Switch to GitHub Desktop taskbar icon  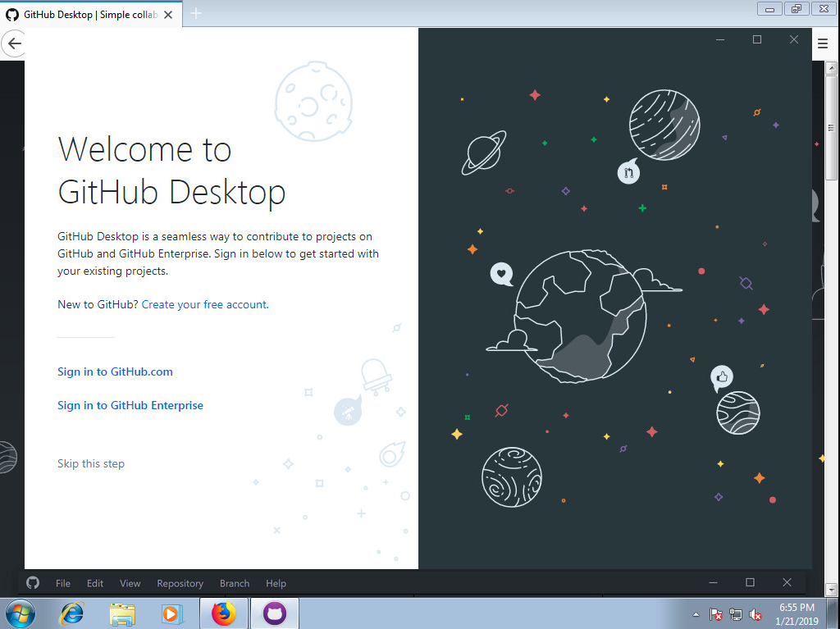click(275, 613)
